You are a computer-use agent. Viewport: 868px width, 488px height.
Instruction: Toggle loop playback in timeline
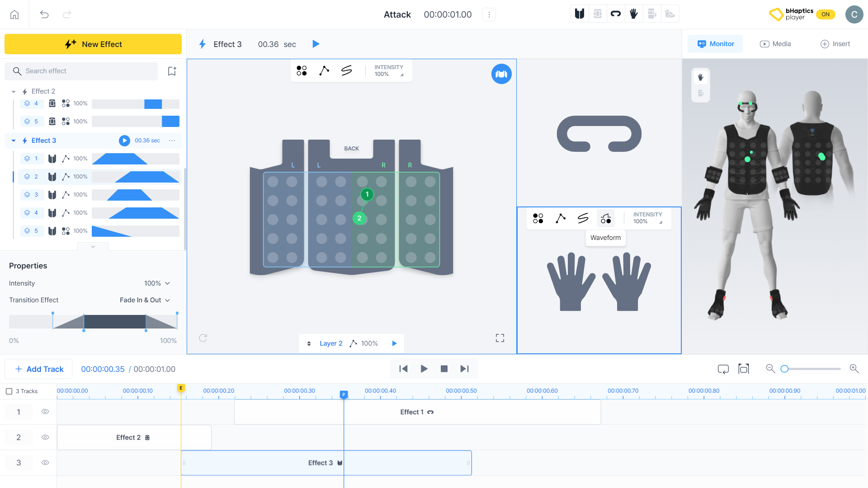tap(723, 369)
